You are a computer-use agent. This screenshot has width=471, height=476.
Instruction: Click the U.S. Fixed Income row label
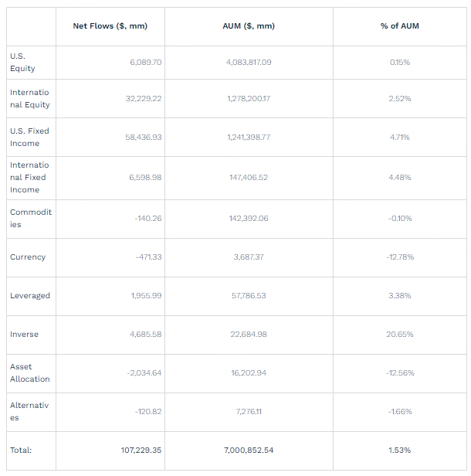pos(29,137)
